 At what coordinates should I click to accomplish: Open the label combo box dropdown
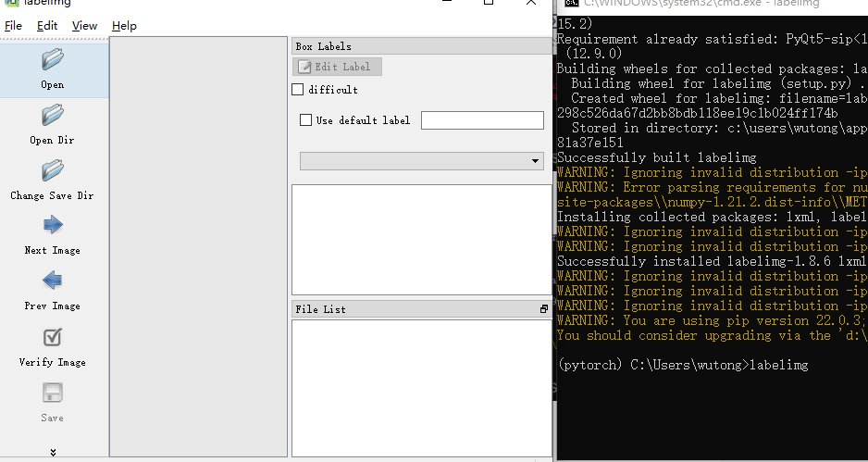point(422,161)
